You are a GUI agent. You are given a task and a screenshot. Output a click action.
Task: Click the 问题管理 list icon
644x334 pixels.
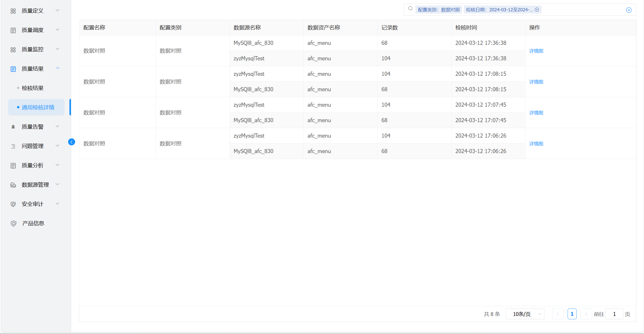13,146
